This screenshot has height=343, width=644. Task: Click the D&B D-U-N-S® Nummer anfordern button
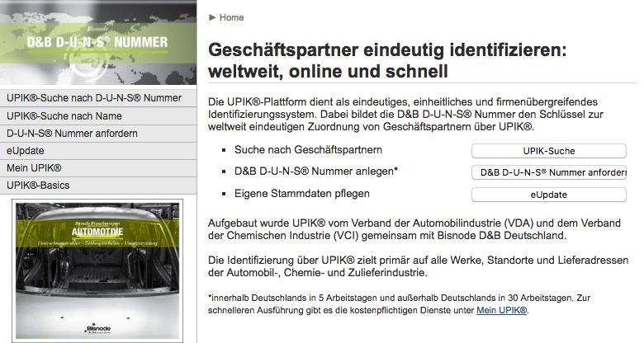(549, 172)
